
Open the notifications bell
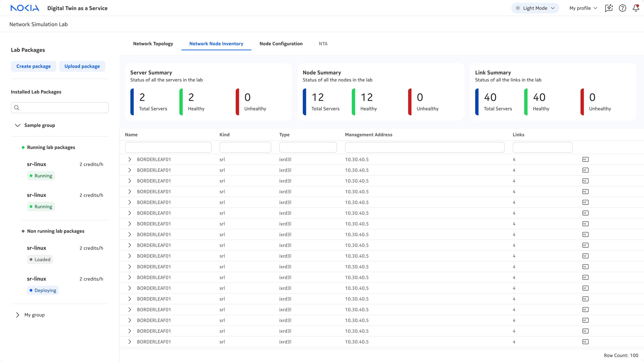pos(636,8)
